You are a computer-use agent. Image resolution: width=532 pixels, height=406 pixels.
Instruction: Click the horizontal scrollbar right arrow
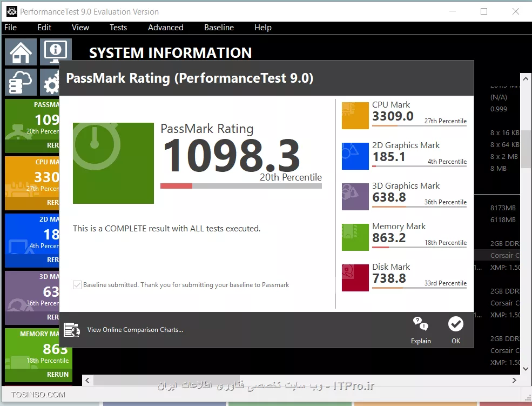[x=514, y=380]
